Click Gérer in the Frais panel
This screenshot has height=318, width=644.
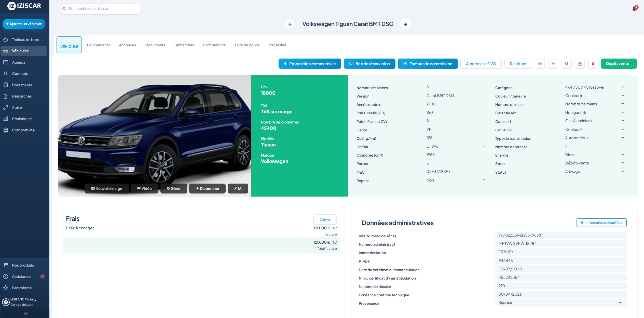point(325,220)
